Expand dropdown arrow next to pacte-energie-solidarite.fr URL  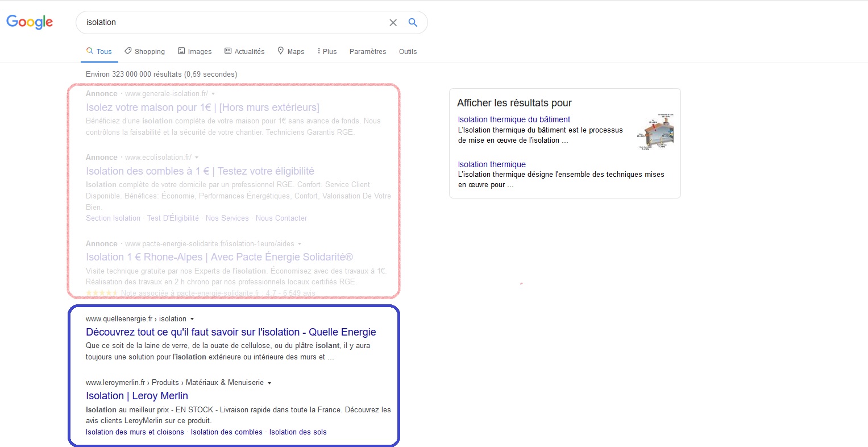pyautogui.click(x=300, y=244)
